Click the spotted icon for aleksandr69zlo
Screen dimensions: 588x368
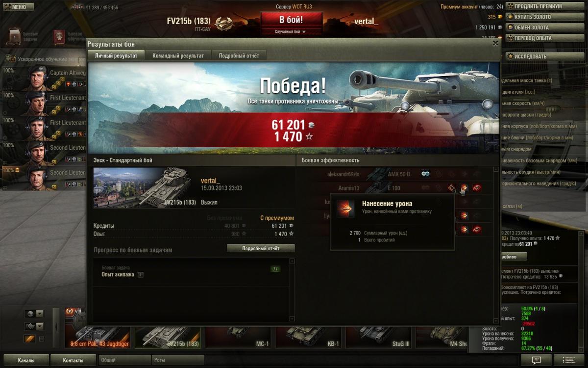(x=426, y=174)
